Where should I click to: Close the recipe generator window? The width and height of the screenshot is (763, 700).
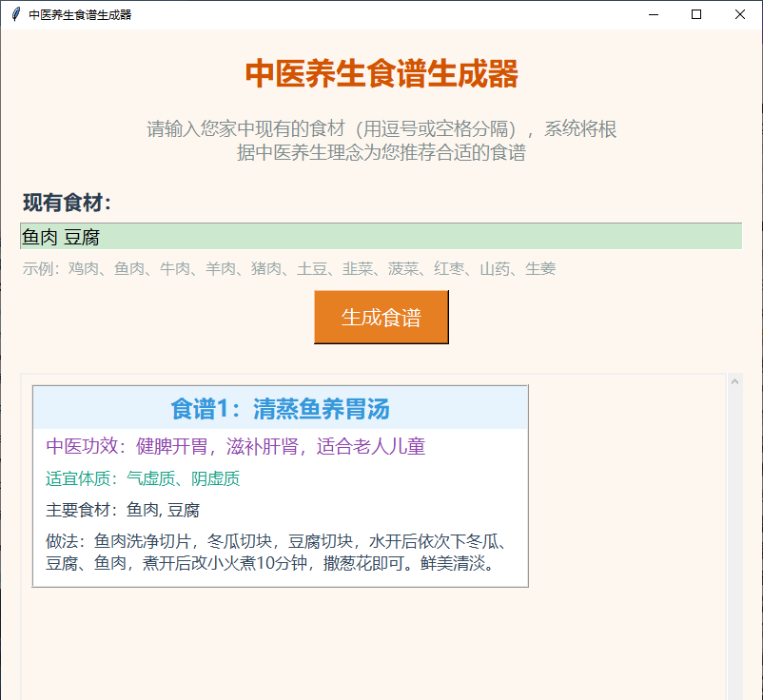(x=740, y=14)
